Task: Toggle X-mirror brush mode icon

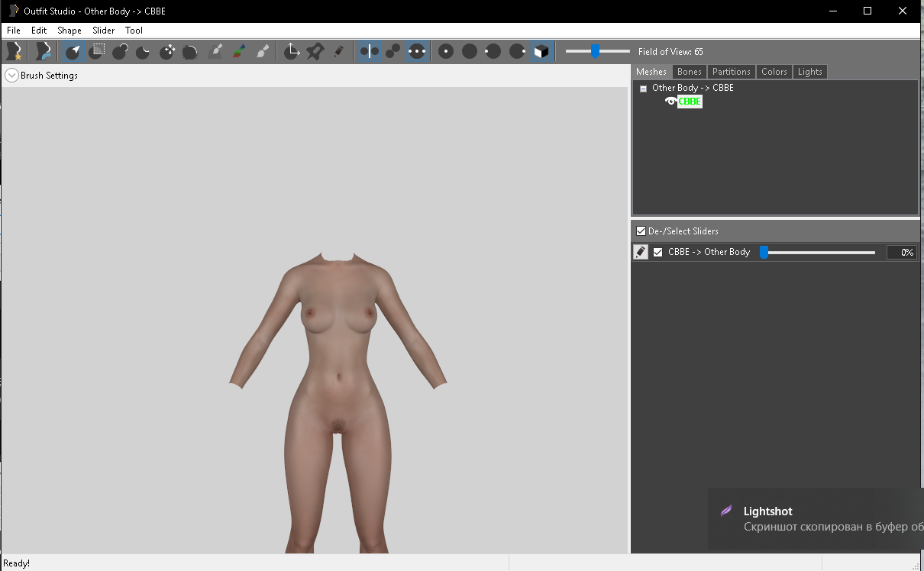Action: coord(369,51)
